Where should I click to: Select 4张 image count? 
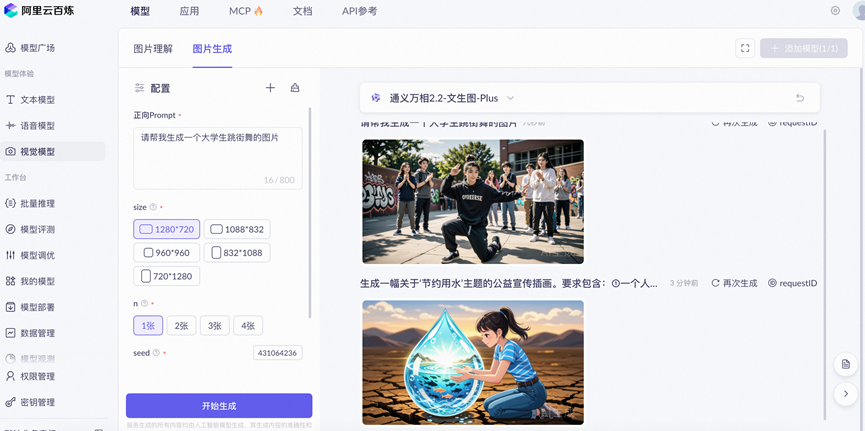coord(248,326)
